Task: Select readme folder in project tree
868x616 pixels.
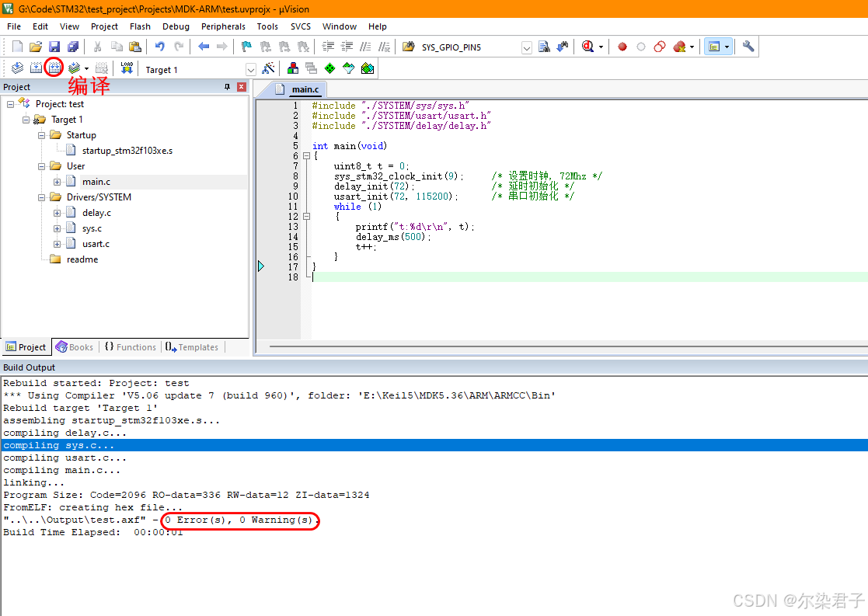Action: 82,259
